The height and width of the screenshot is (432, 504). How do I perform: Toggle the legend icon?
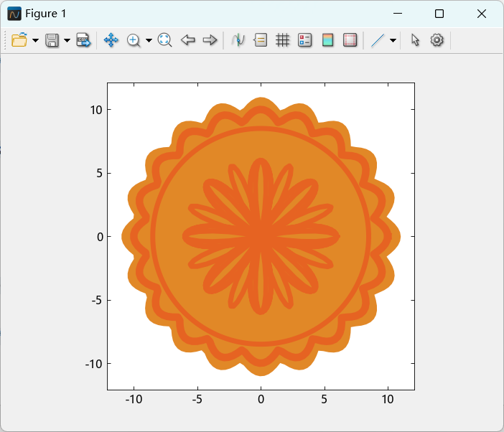pos(304,40)
